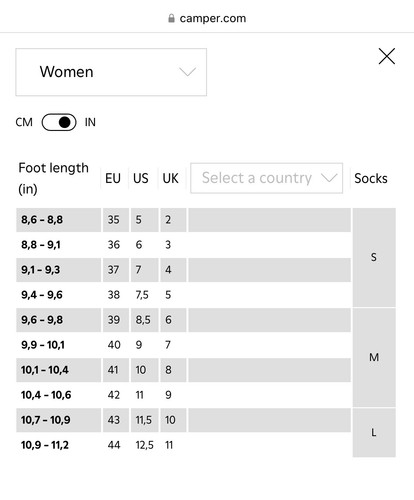The height and width of the screenshot is (500, 414).
Task: Select the IN unit label
Action: point(90,122)
